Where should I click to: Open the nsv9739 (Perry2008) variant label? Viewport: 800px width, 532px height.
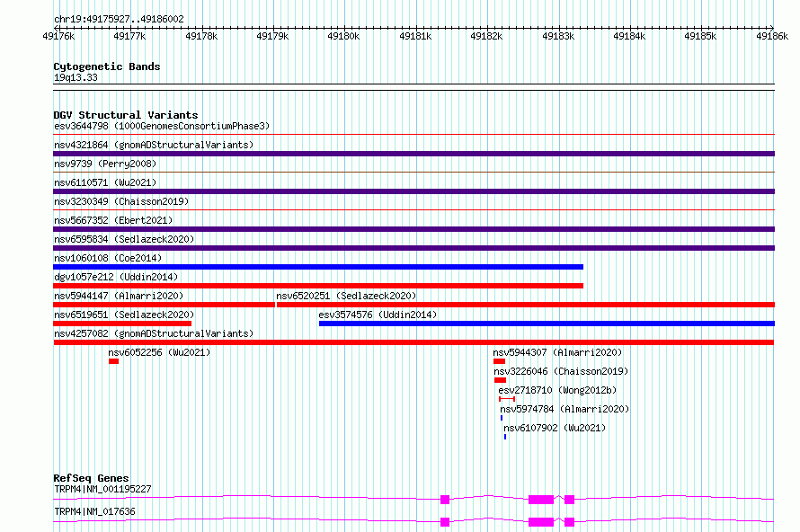tap(105, 164)
